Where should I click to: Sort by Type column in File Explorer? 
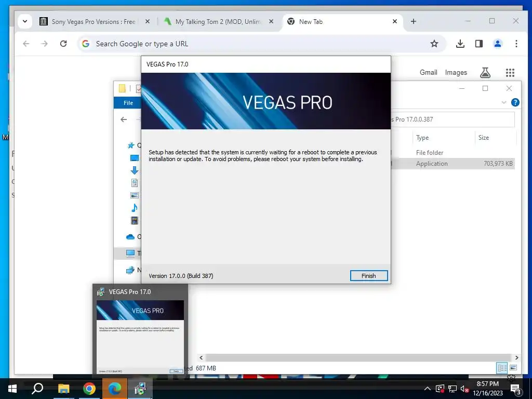[x=422, y=138]
